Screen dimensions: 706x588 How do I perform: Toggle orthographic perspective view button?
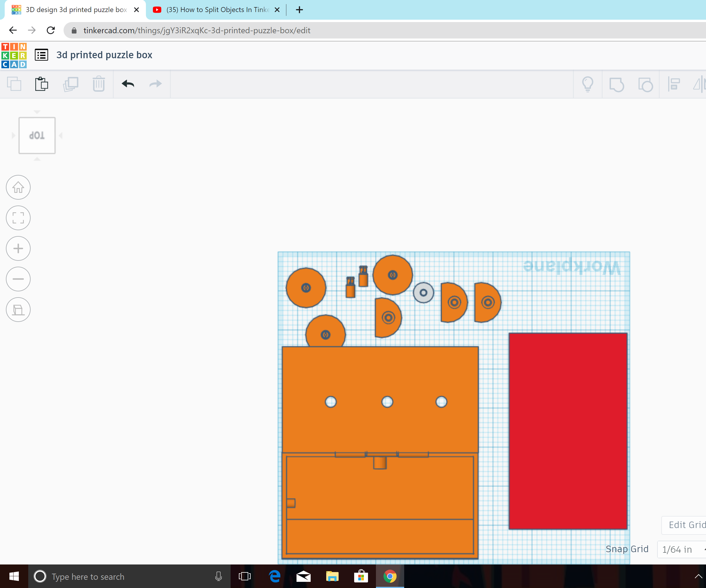tap(18, 310)
